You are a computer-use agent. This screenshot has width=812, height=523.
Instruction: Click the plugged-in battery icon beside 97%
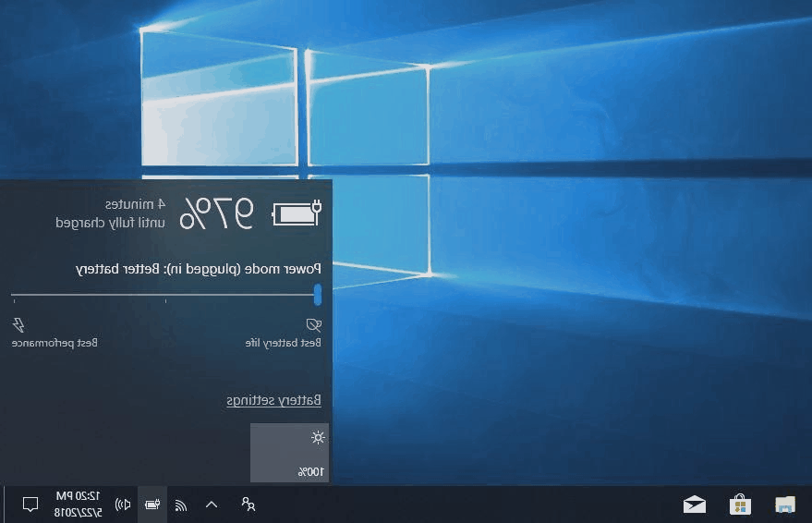click(x=297, y=213)
